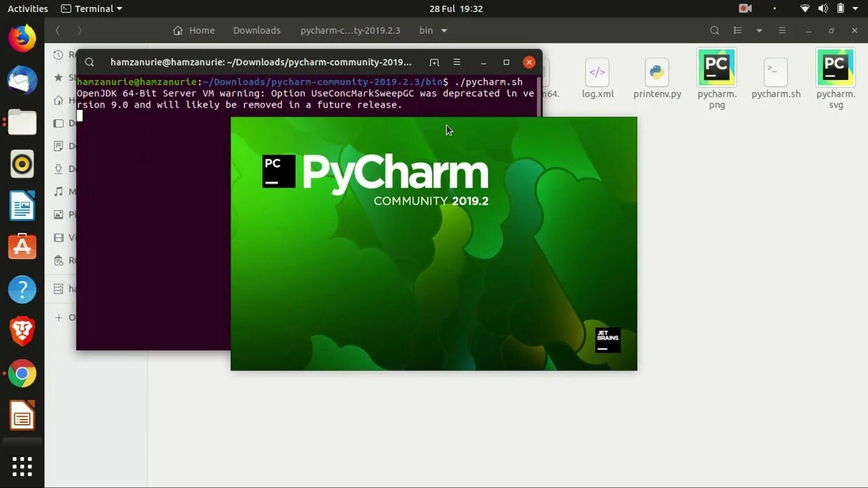Go back in the Files window
Image resolution: width=868 pixels, height=488 pixels.
coord(58,30)
